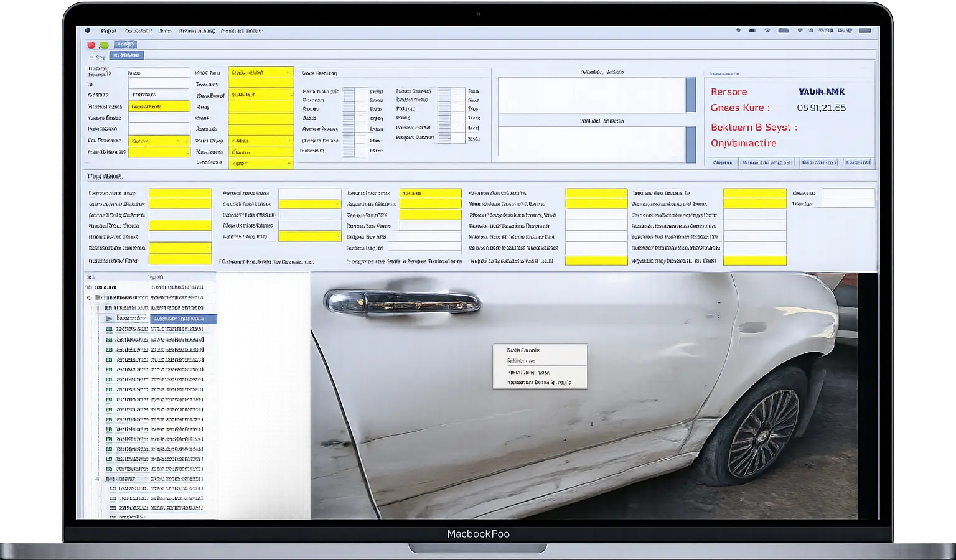Click the red round toolbar button

coord(91,45)
